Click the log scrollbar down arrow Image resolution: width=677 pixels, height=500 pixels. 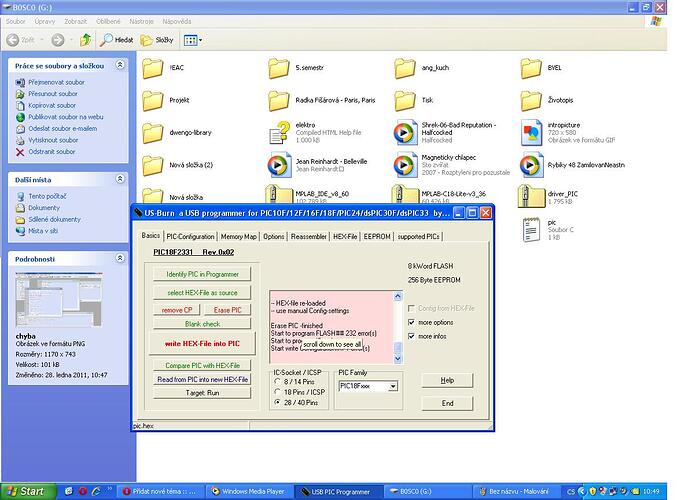pyautogui.click(x=398, y=358)
